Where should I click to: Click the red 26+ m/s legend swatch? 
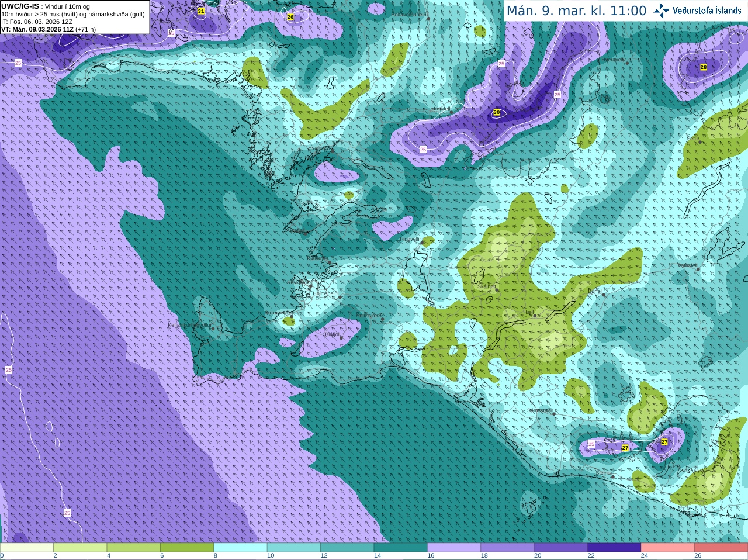pyautogui.click(x=721, y=548)
